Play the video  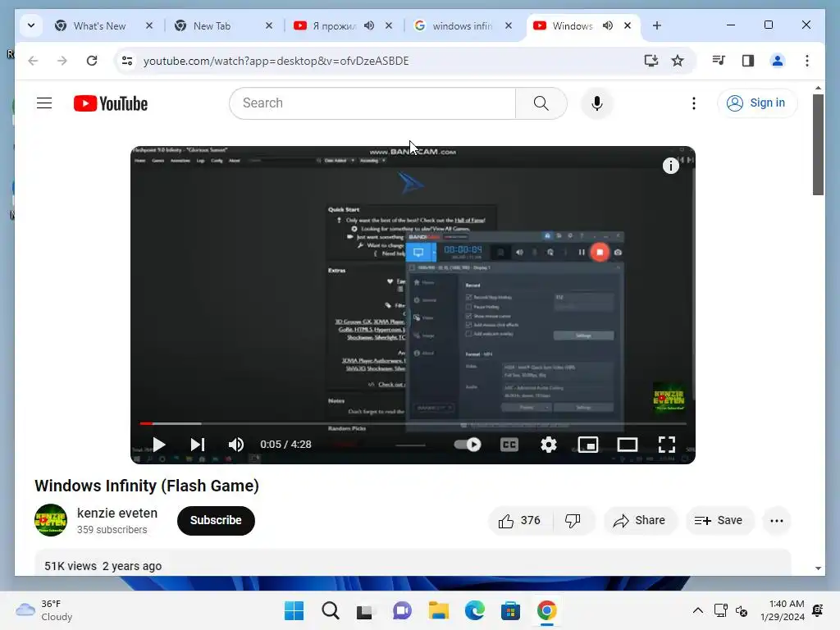tap(158, 444)
